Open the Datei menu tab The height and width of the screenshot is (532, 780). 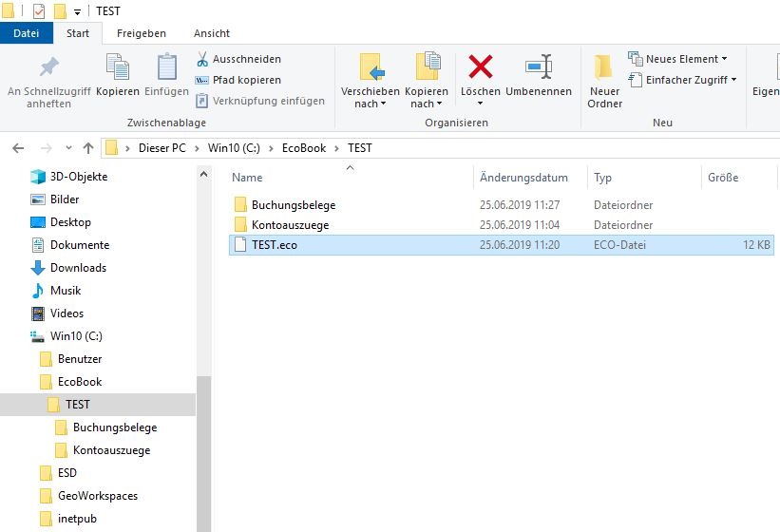27,33
